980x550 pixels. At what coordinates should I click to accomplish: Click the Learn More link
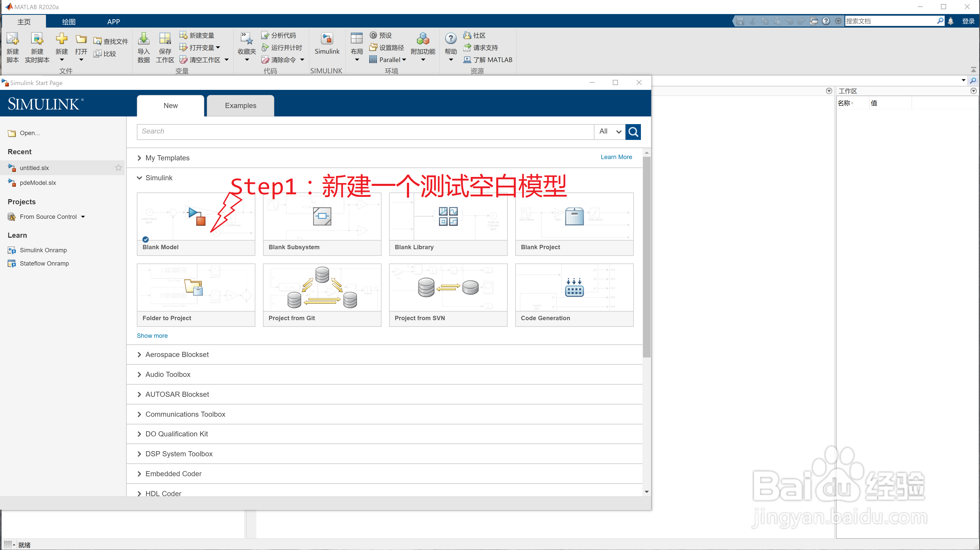pos(616,157)
